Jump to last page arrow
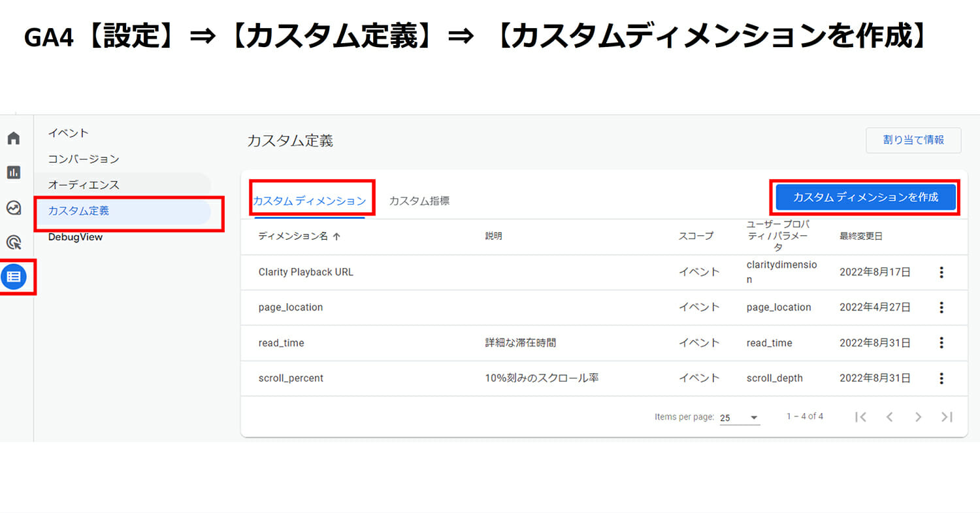The height and width of the screenshot is (513, 980). point(947,417)
